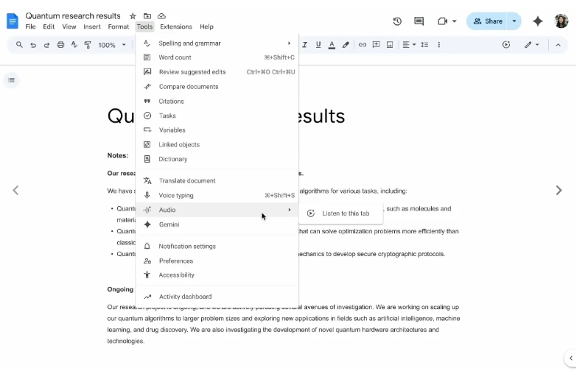This screenshot has height=382, width=588.
Task: Open the account profile picture
Action: 561,21
